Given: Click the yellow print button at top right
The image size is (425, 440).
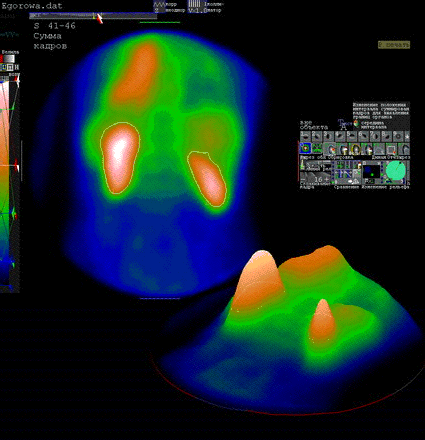Looking at the screenshot, I should [x=394, y=45].
